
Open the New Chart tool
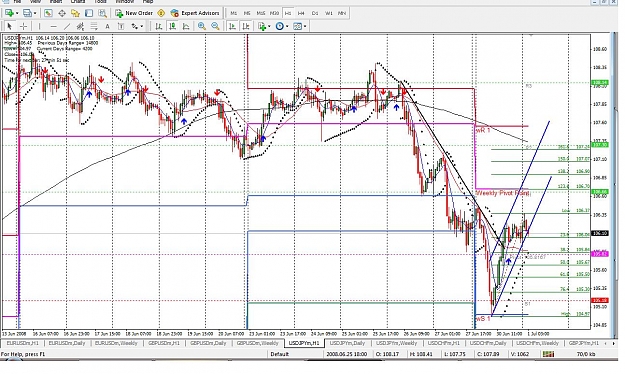(9, 13)
